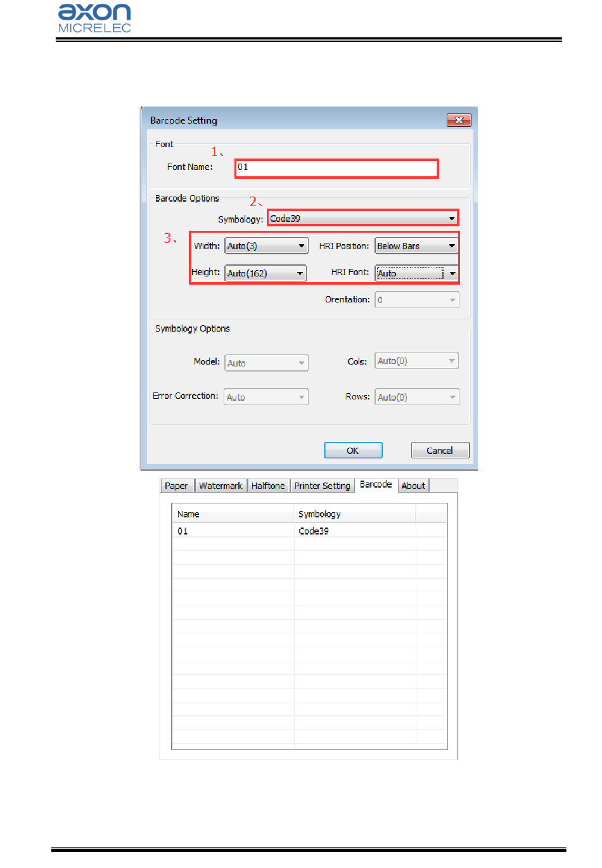Close the Barcode Setting dialog
Screen dimensions: 602x868
click(x=459, y=120)
